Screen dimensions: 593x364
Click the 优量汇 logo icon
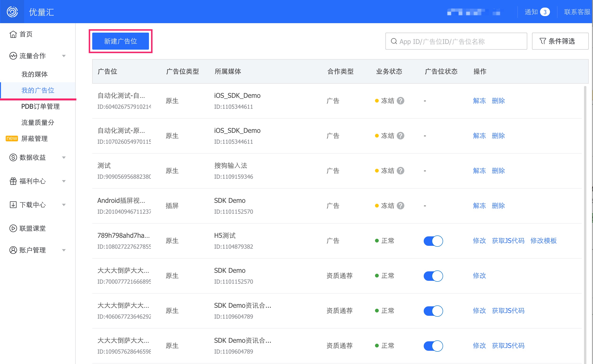pyautogui.click(x=12, y=12)
